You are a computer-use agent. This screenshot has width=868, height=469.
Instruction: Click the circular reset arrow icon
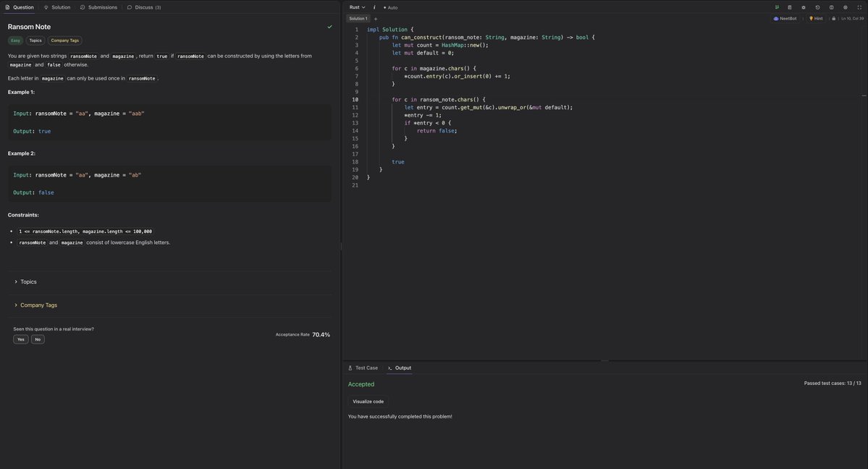coord(817,7)
